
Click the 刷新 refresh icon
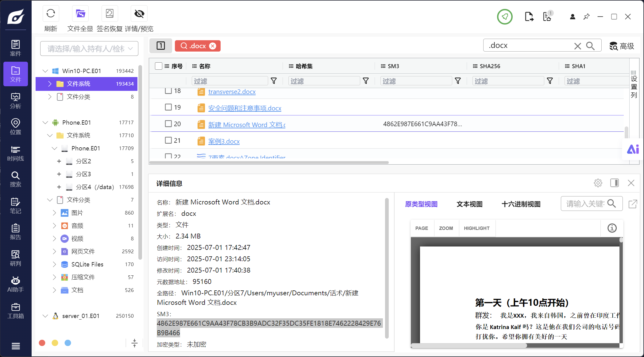pyautogui.click(x=51, y=14)
